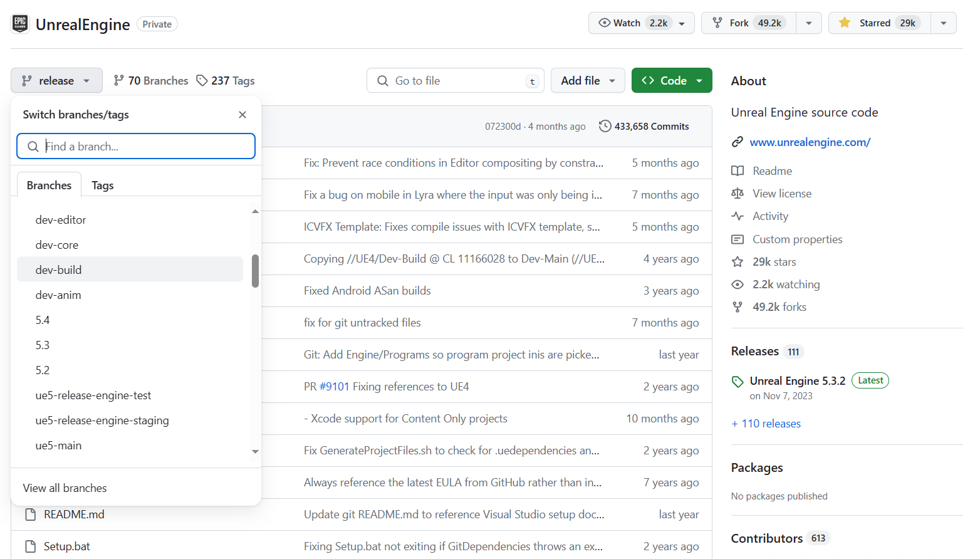Open the green Code dropdown

click(672, 80)
